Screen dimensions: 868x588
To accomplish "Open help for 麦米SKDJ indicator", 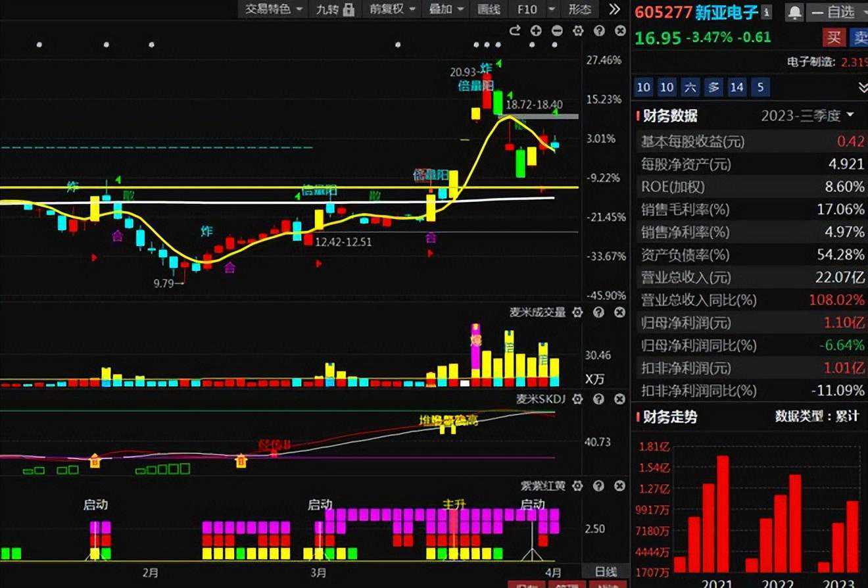I will tap(598, 399).
